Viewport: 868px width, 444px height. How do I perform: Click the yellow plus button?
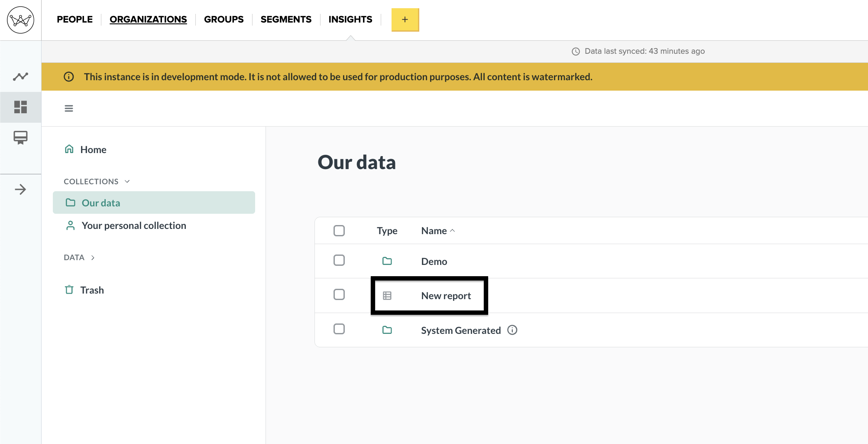click(x=405, y=20)
